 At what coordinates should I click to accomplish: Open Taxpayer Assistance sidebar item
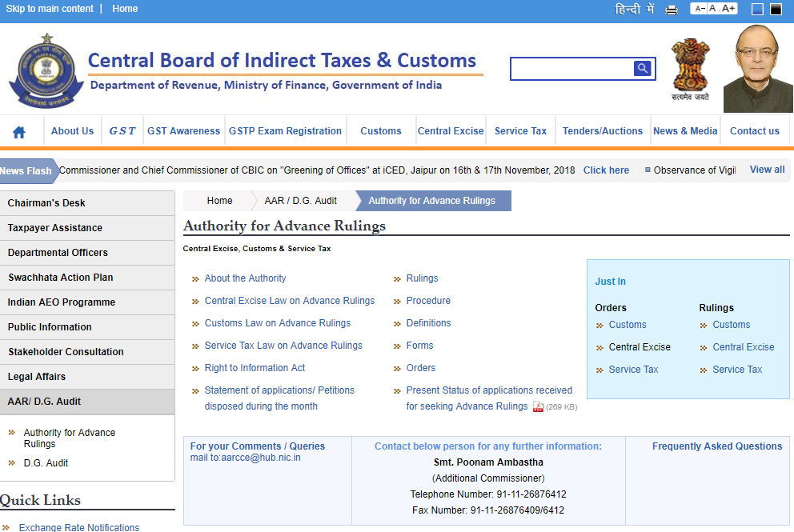coord(87,228)
